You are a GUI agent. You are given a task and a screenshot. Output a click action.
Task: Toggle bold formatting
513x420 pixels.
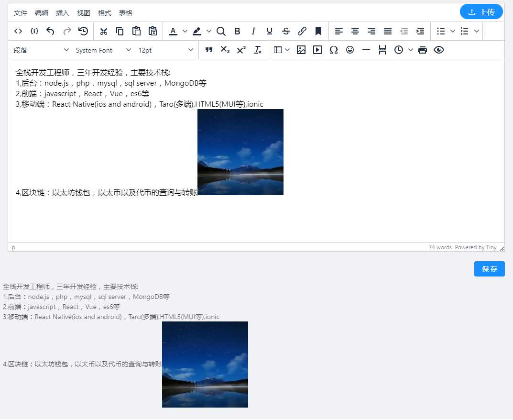pyautogui.click(x=237, y=31)
